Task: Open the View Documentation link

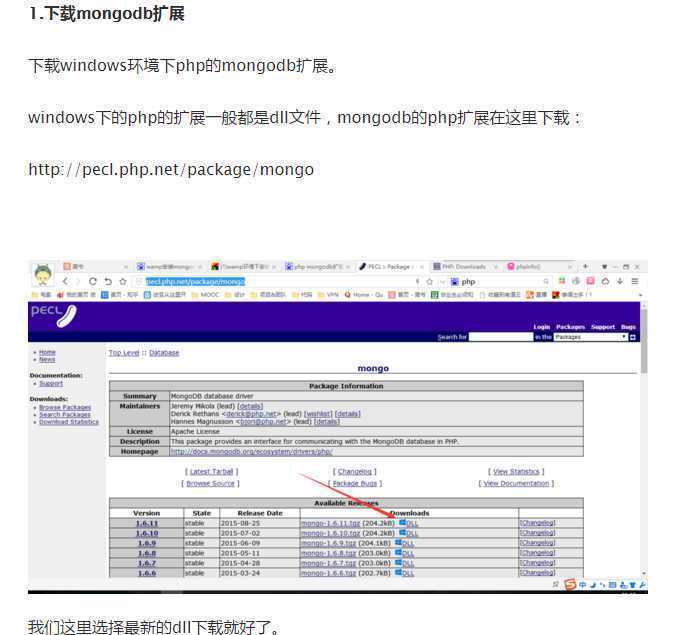Action: pos(516,483)
